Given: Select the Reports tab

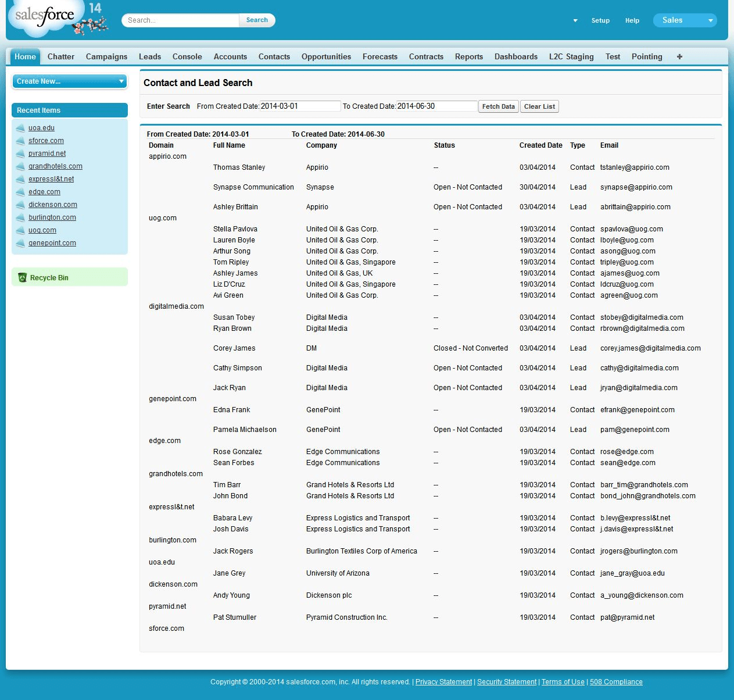Looking at the screenshot, I should [x=469, y=56].
